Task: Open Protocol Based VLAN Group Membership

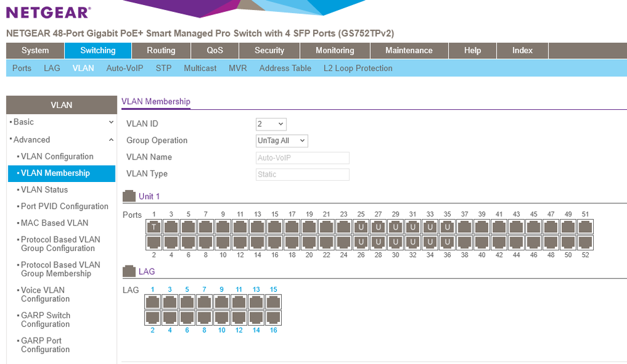Action: (x=62, y=269)
